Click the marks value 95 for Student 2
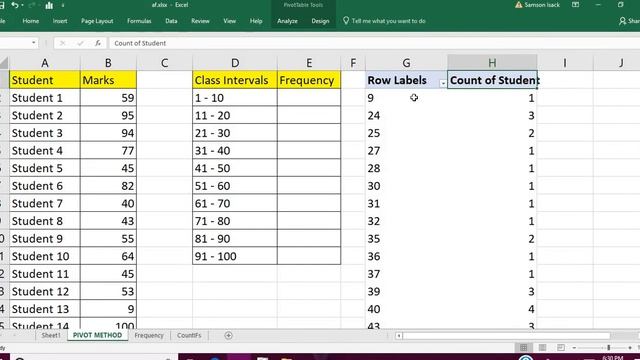Image resolution: width=640 pixels, height=360 pixels. tap(108, 116)
